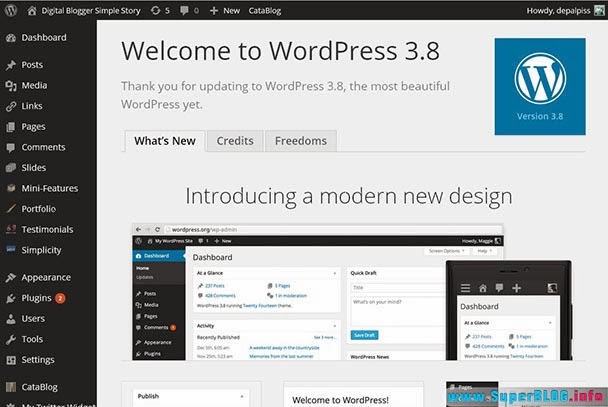Viewport: 608px width, 407px height.
Task: Click the Dashboard gauge icon in sidebar
Action: pyautogui.click(x=11, y=38)
